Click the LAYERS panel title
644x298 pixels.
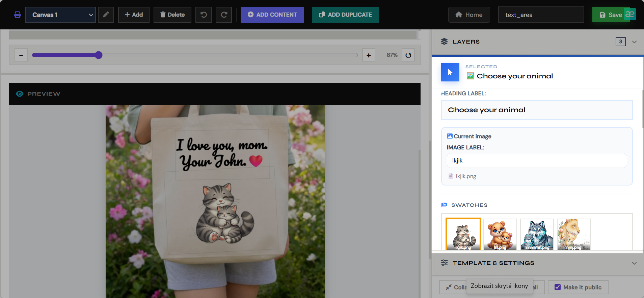coord(466,42)
